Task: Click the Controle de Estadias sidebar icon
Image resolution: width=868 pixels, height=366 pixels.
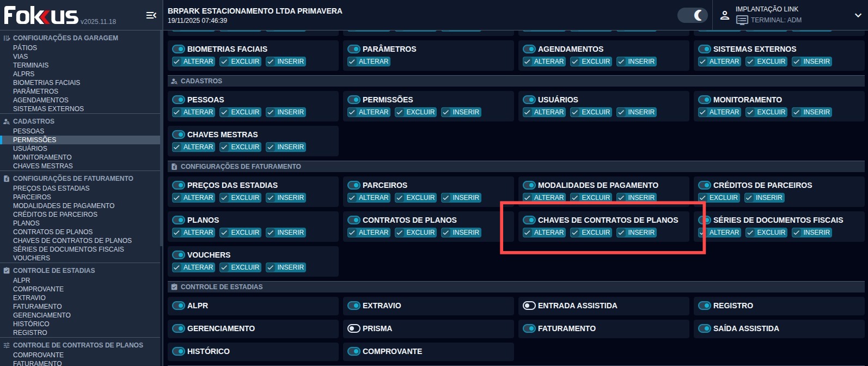Action: click(x=7, y=271)
